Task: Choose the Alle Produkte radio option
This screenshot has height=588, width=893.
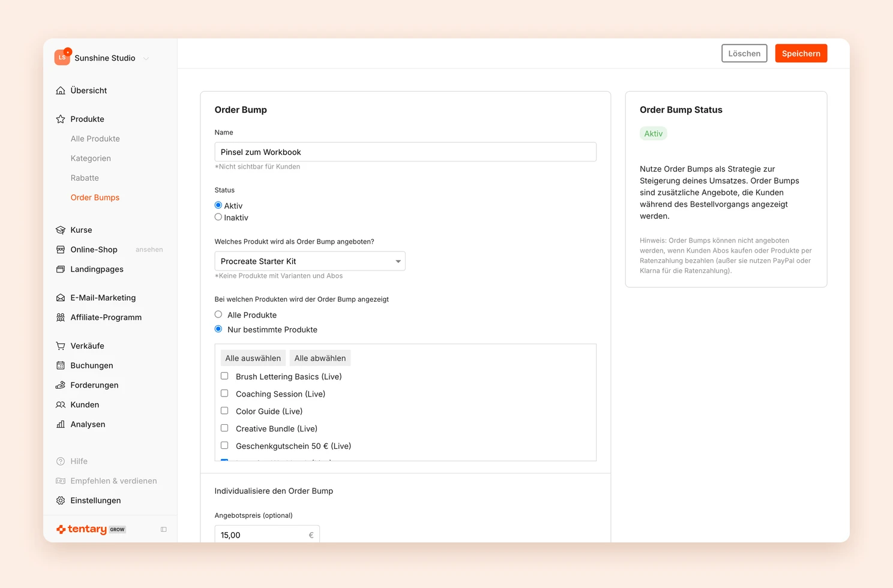Action: point(218,314)
